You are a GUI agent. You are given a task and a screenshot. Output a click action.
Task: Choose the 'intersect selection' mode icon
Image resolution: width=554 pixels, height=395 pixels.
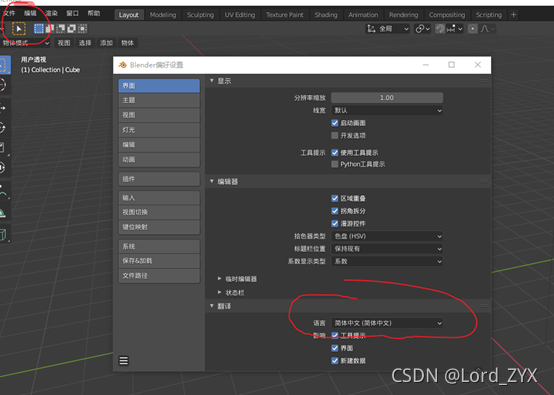click(x=82, y=29)
